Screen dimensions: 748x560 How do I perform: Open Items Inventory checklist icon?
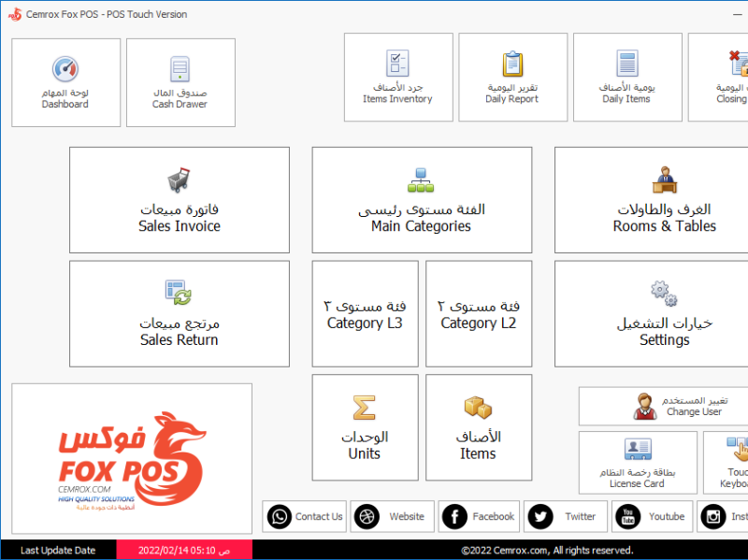(x=397, y=64)
